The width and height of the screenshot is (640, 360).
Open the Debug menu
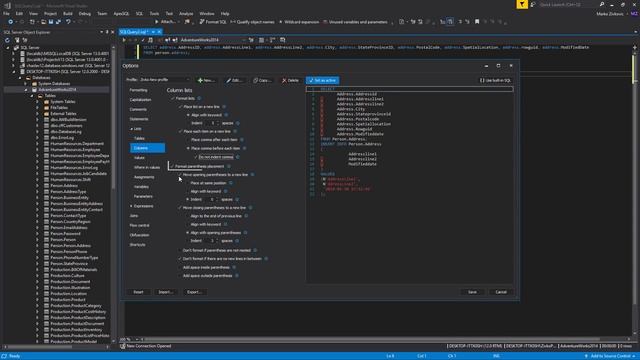tap(84, 13)
